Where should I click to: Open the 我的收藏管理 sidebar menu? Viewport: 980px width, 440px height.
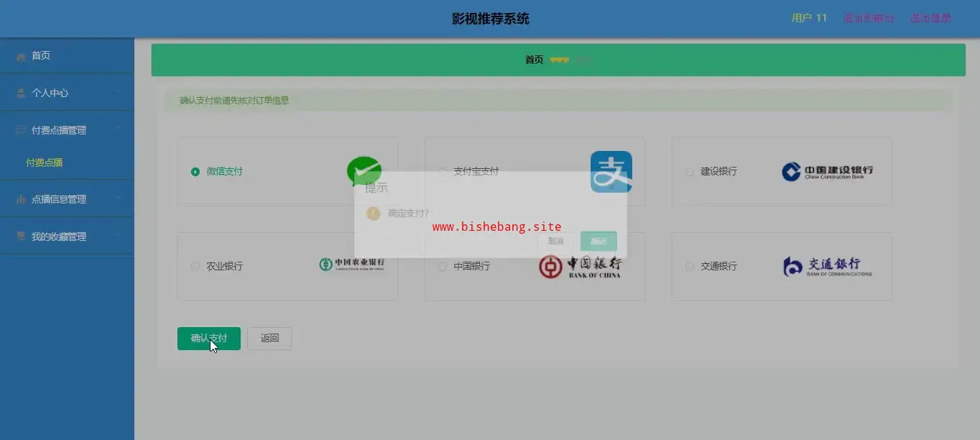click(67, 237)
